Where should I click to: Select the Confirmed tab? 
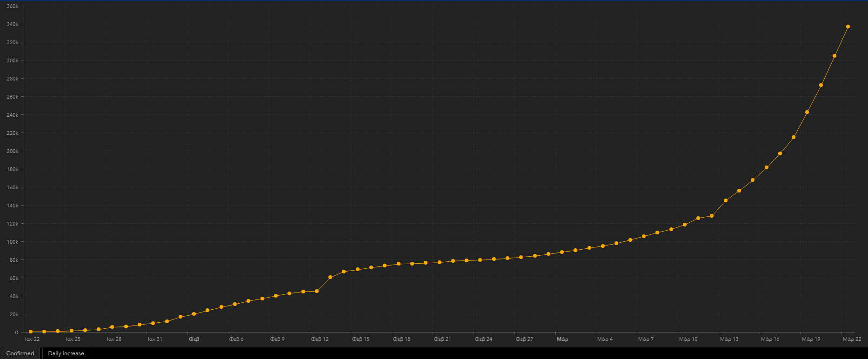(20, 353)
